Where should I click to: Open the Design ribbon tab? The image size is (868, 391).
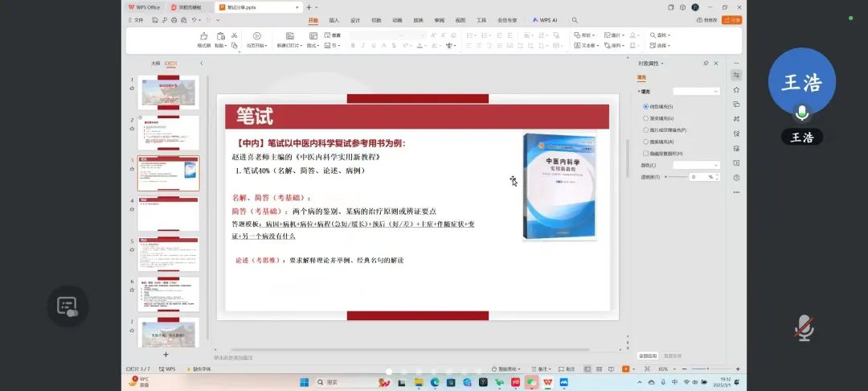coord(354,20)
